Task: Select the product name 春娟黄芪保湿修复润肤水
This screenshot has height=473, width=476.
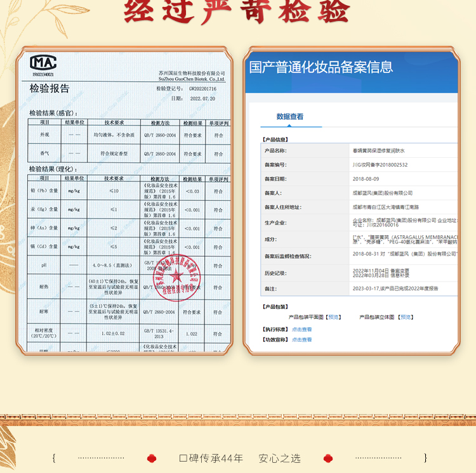Action: click(378, 151)
